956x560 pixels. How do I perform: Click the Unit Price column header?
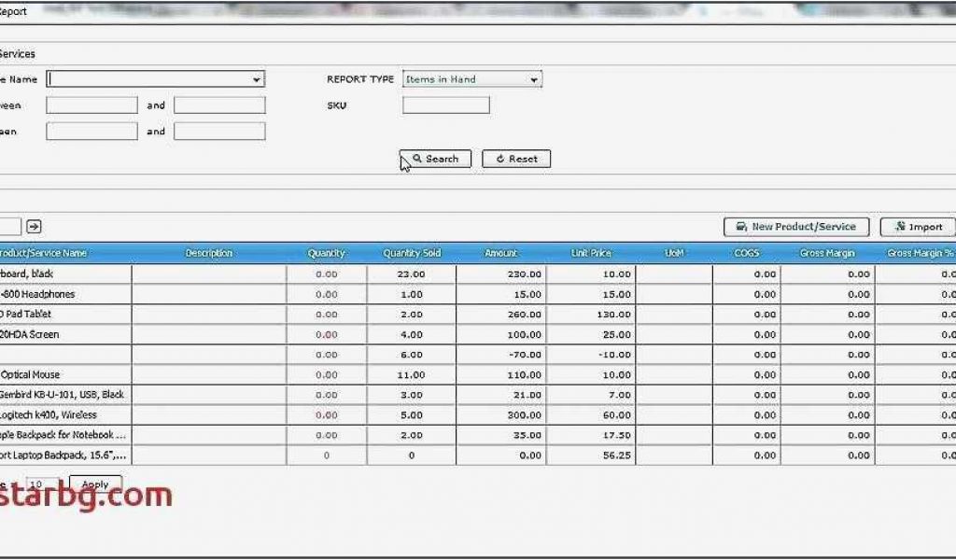591,253
